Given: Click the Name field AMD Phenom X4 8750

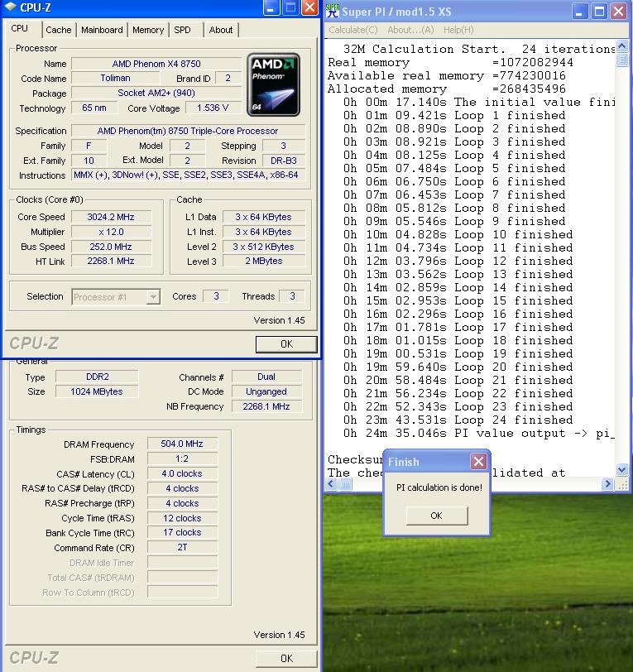Looking at the screenshot, I should pos(156,64).
